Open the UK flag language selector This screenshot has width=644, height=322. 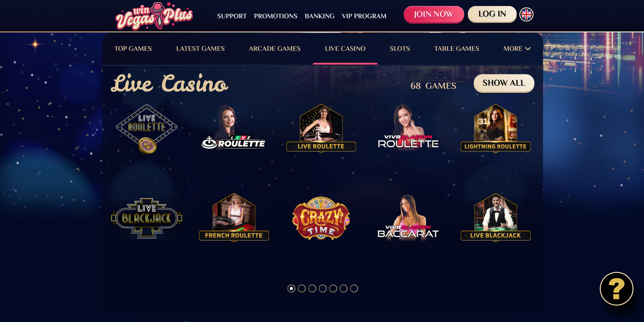526,14
